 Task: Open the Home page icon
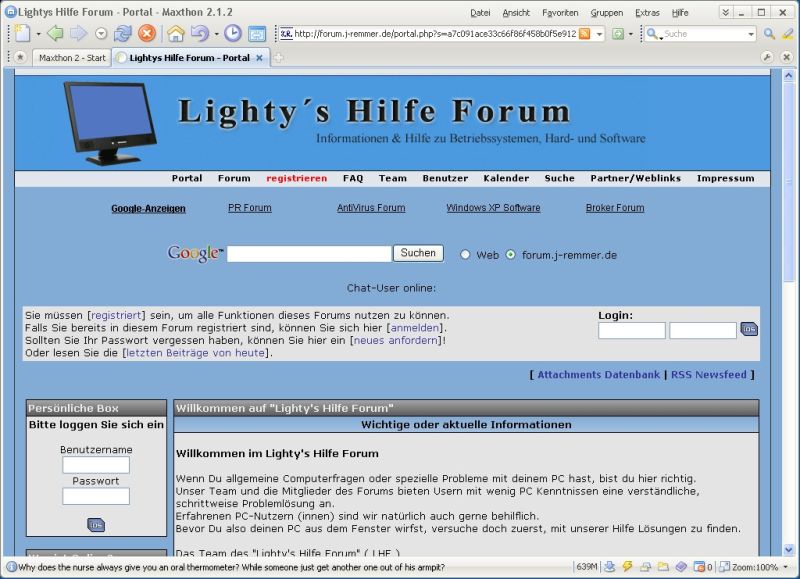[x=176, y=34]
